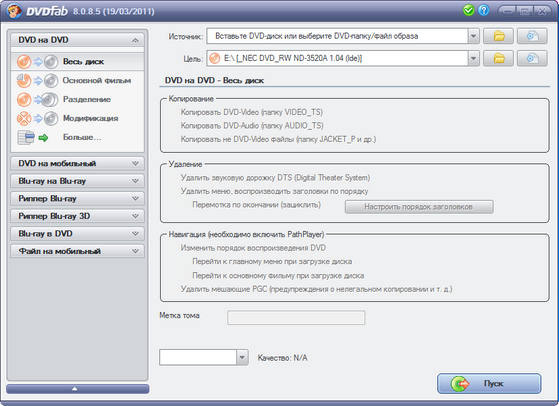
Task: Click the 'Настроить порядок заголовков' button
Action: (x=419, y=207)
